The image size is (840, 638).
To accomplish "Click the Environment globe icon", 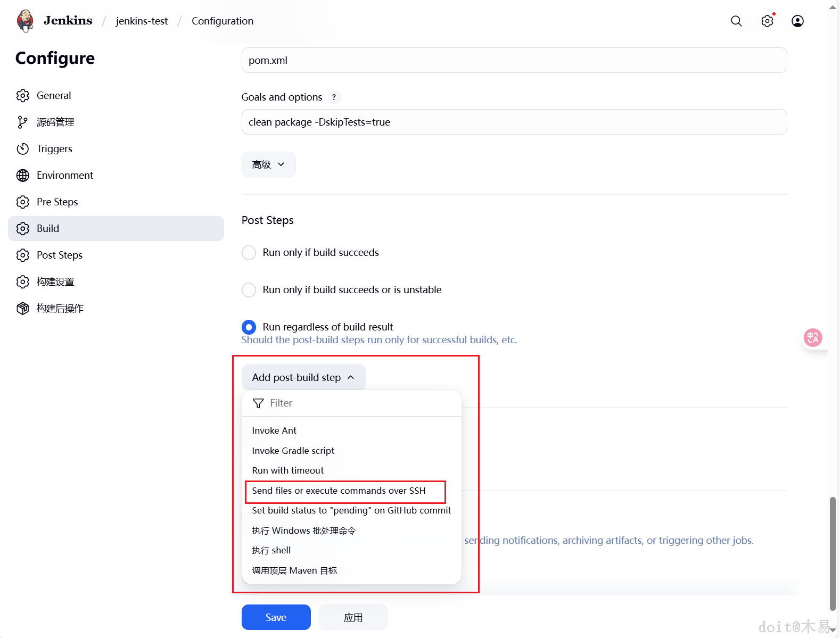I will (x=22, y=176).
